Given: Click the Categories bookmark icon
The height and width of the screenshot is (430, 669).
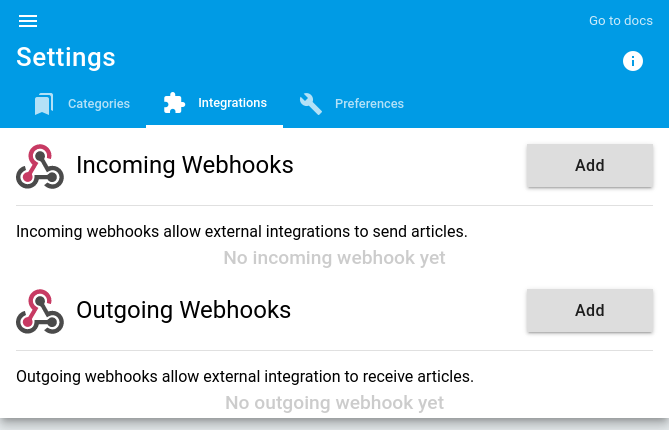Looking at the screenshot, I should 44,104.
